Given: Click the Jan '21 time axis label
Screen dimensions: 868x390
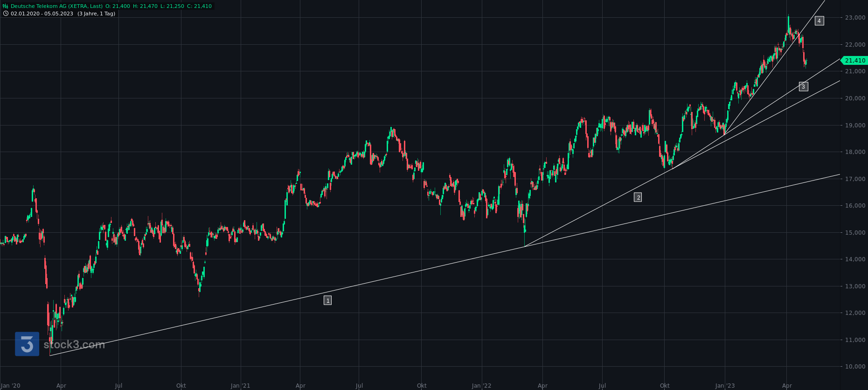Looking at the screenshot, I should [241, 386].
